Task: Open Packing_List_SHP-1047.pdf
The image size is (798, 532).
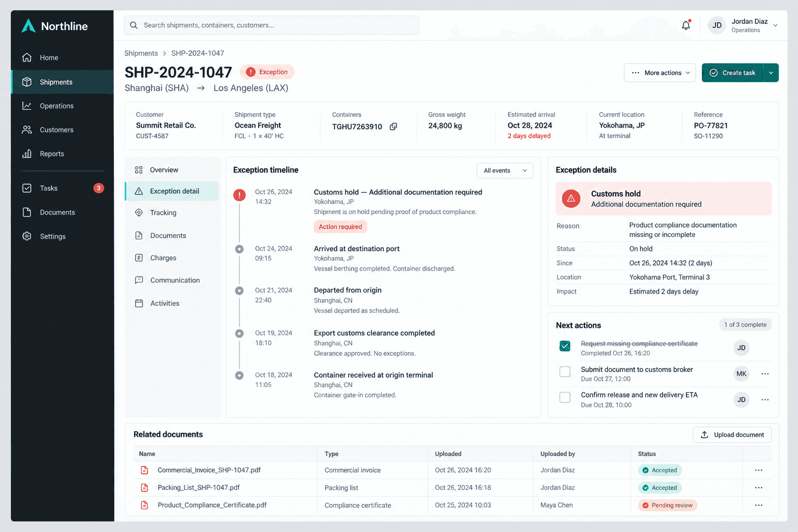Action: [x=199, y=488]
